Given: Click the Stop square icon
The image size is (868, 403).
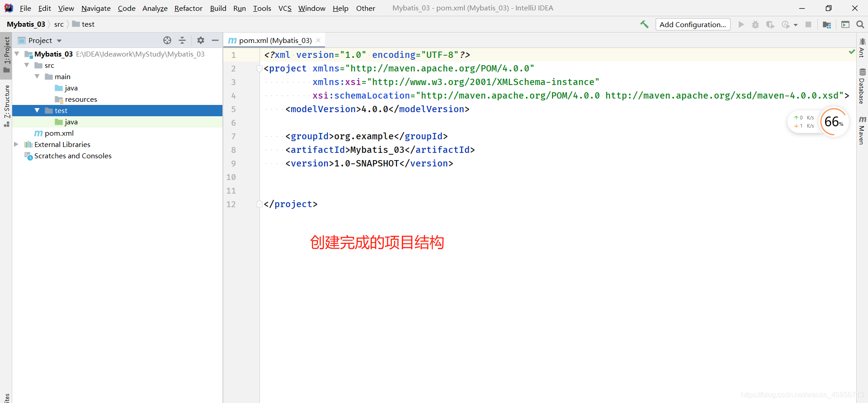Looking at the screenshot, I should click(x=808, y=24).
